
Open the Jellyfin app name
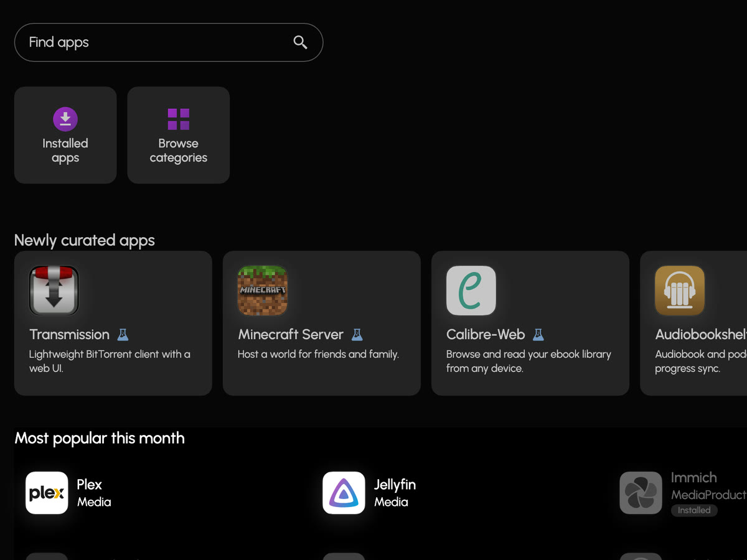(395, 485)
